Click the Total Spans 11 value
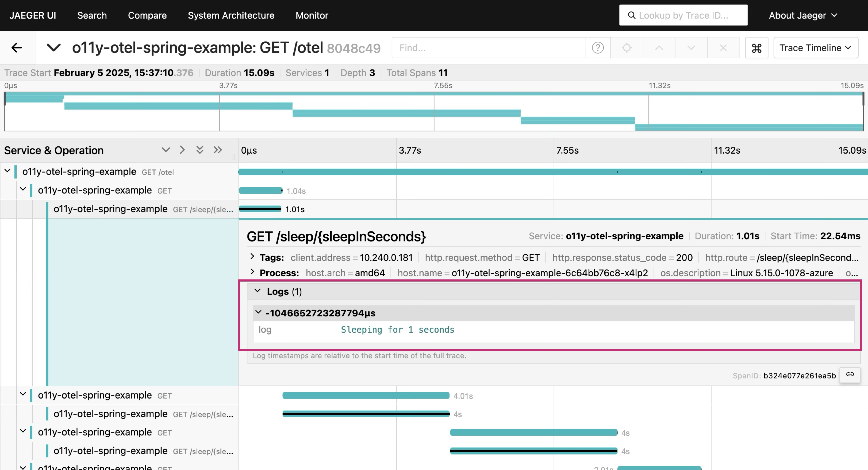The height and width of the screenshot is (470, 868). click(x=443, y=73)
